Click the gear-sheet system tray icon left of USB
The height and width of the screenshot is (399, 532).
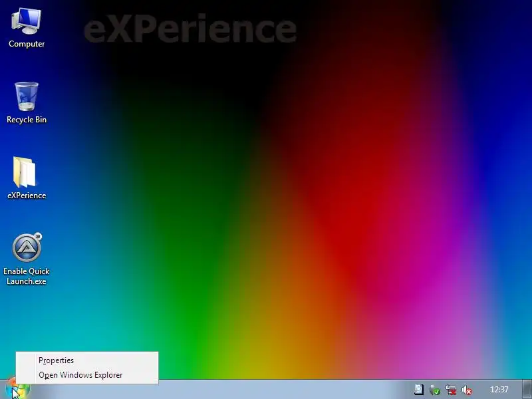point(419,390)
